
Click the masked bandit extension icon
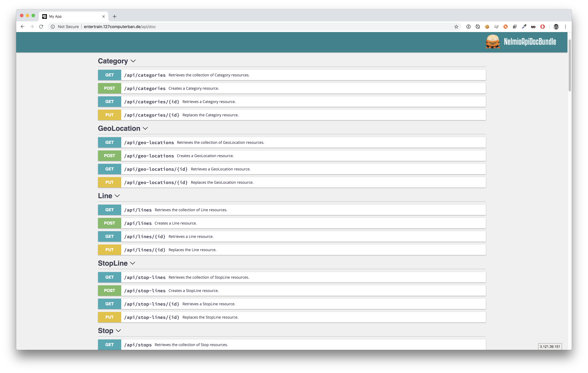tap(533, 27)
